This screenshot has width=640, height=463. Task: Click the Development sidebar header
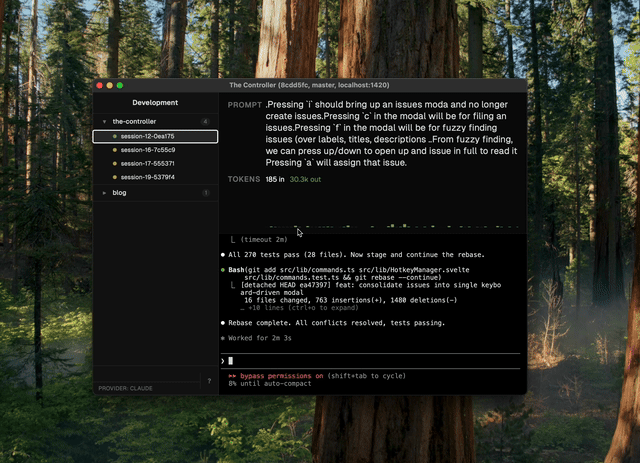tap(155, 102)
